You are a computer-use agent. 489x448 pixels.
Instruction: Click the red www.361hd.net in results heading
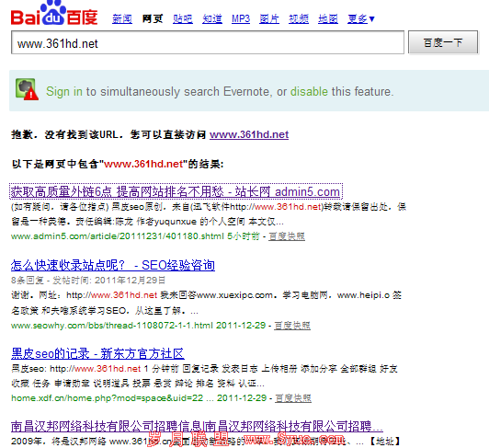(x=143, y=164)
